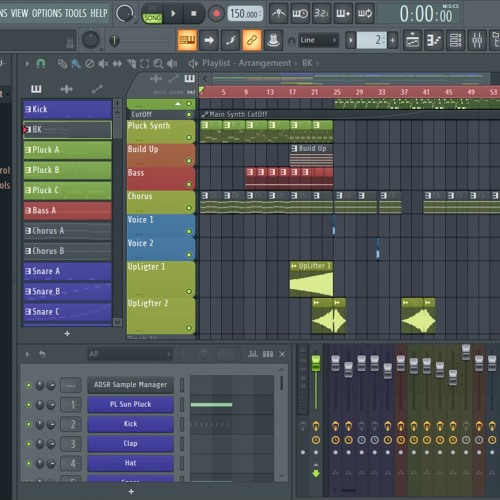Toggle the 3-2-1 countdown before recording

[x=322, y=14]
